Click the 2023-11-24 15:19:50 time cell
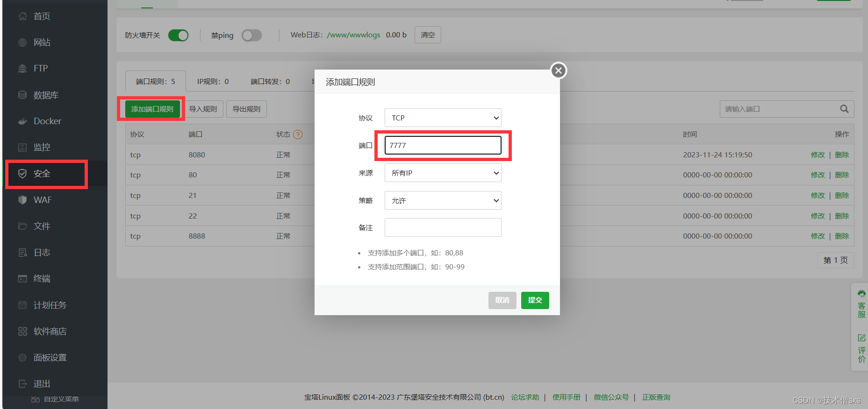 click(717, 155)
